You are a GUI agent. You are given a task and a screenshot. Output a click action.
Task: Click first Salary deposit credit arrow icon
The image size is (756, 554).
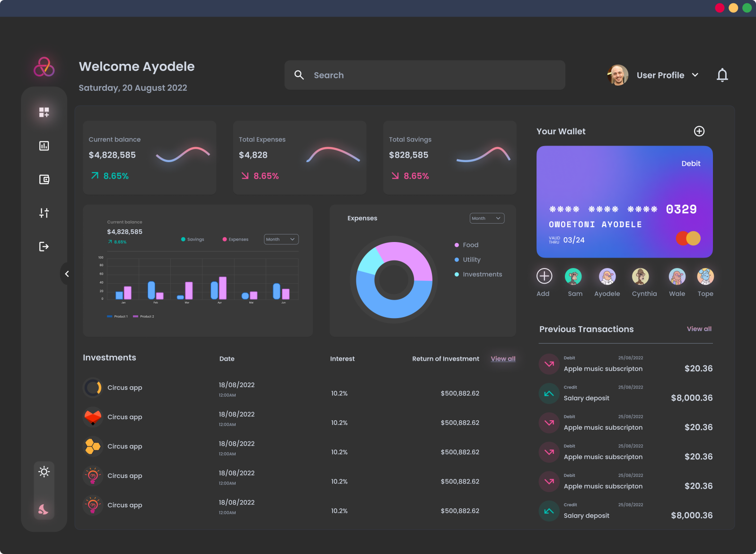(549, 393)
